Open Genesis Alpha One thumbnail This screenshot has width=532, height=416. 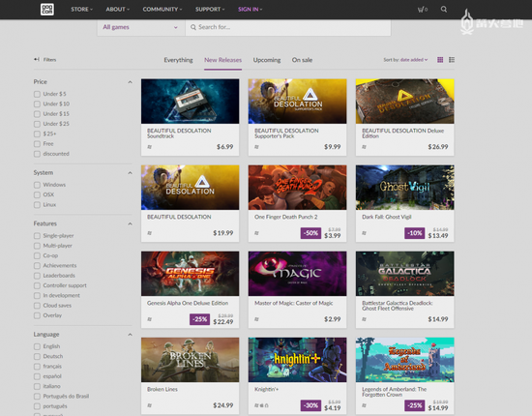pyautogui.click(x=190, y=274)
